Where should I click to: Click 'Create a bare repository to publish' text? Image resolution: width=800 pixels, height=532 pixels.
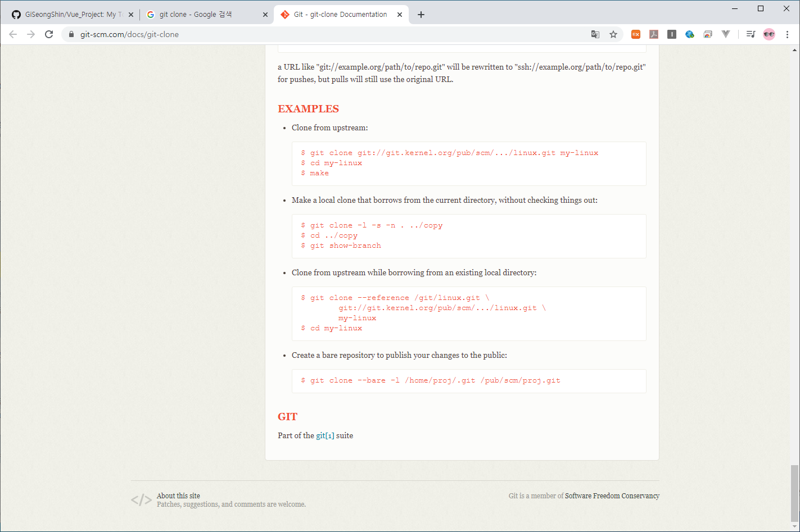coord(399,355)
